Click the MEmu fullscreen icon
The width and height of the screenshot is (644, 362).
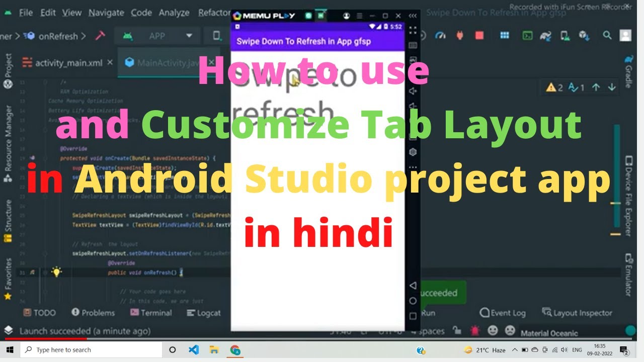tap(413, 30)
